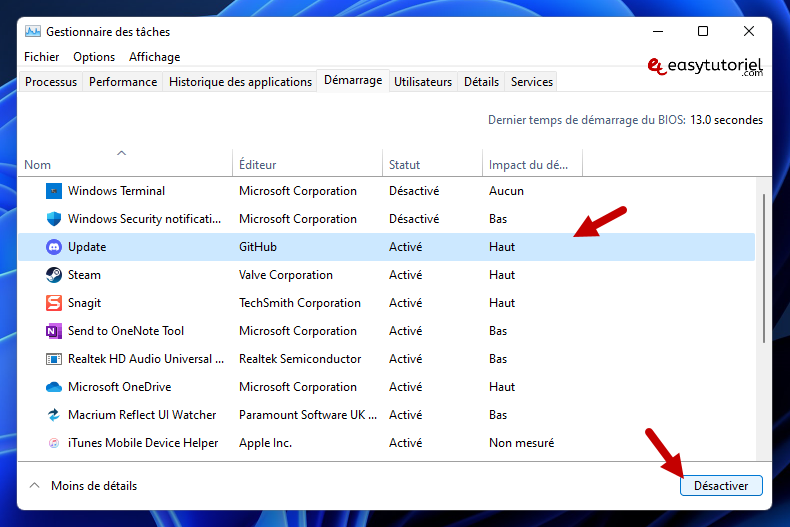Click the Macrium Reflect icon
This screenshot has height=527, width=790.
(x=54, y=415)
